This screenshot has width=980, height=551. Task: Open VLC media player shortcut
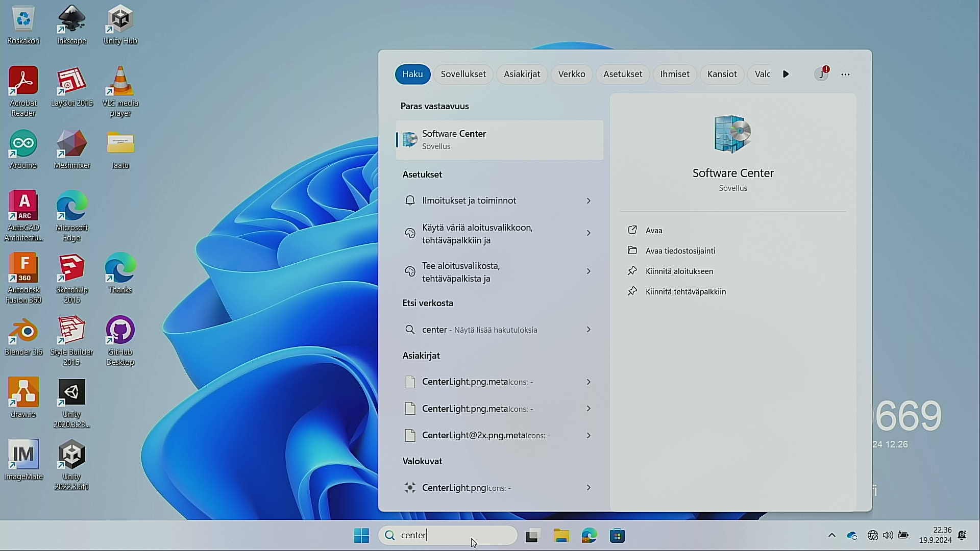point(120,92)
